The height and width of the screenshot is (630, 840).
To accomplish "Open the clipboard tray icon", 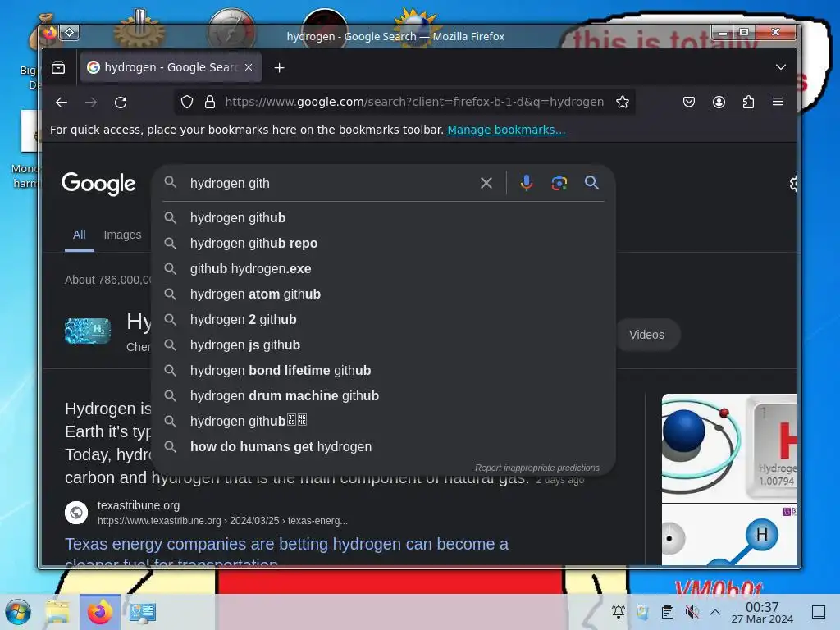I will click(668, 611).
